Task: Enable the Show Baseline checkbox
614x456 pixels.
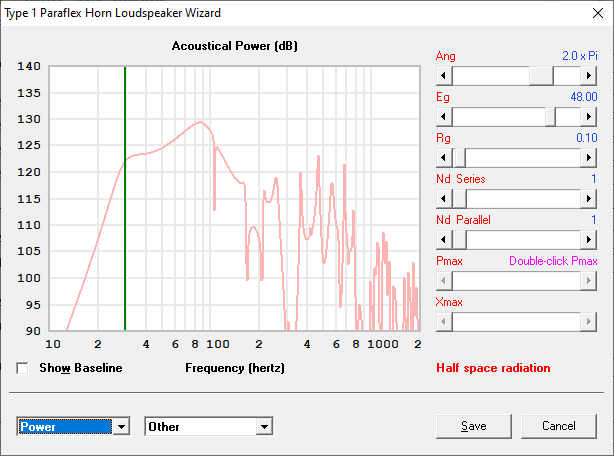Action: coord(22,368)
